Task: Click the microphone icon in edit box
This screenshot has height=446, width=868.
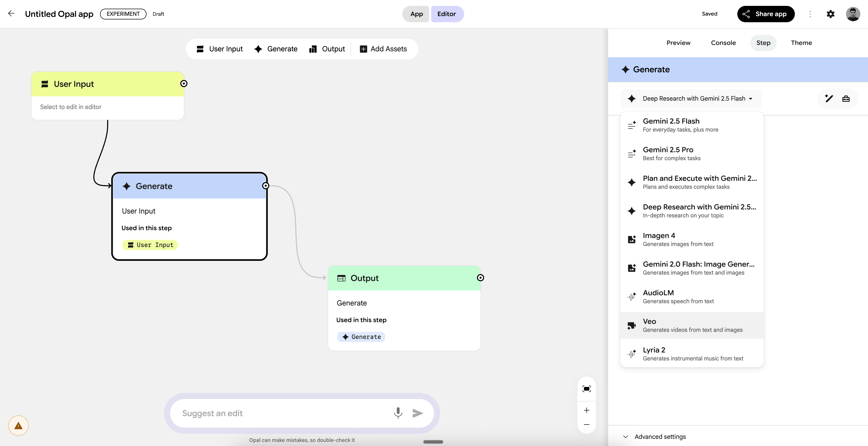Action: 398,413
